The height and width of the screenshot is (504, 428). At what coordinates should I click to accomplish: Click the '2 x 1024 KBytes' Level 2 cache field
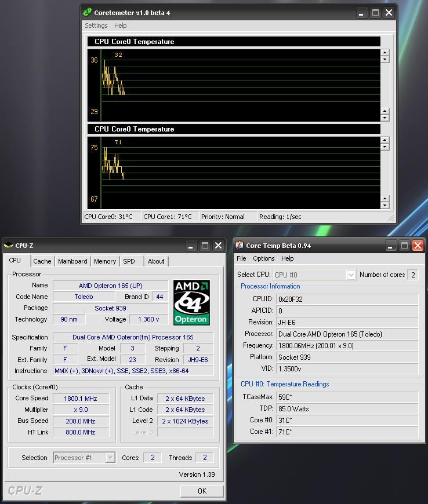(185, 421)
